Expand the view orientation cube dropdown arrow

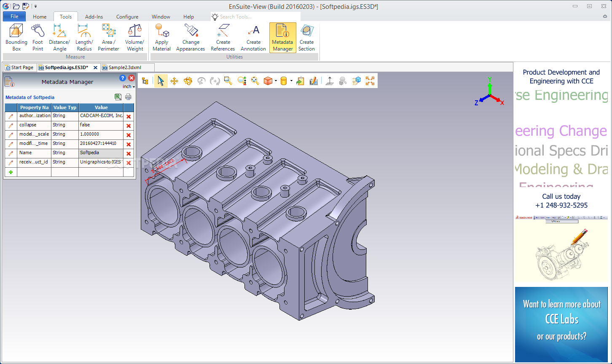tap(276, 81)
